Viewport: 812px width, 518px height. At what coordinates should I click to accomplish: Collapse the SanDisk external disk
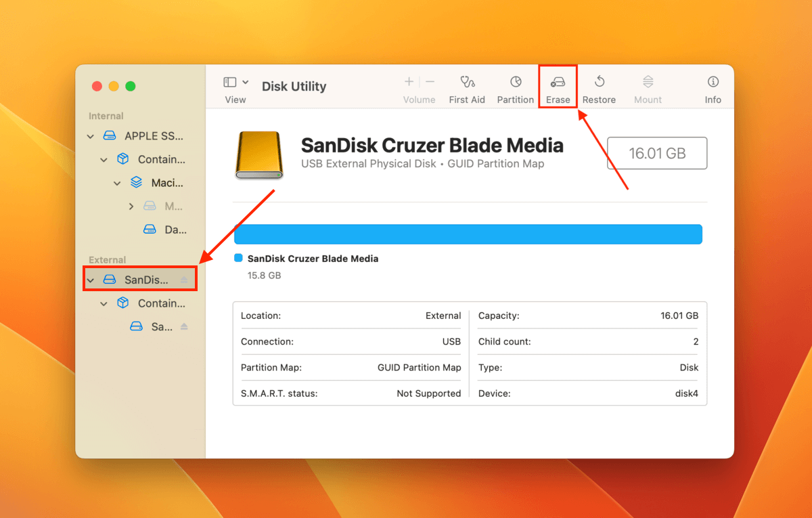tap(91, 280)
